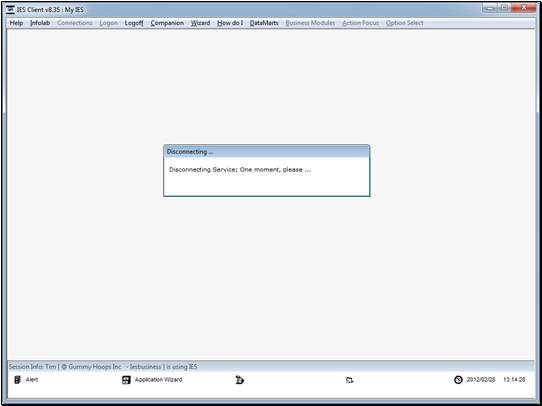Click the IES Client title bar icon
The image size is (542, 406).
click(10, 9)
